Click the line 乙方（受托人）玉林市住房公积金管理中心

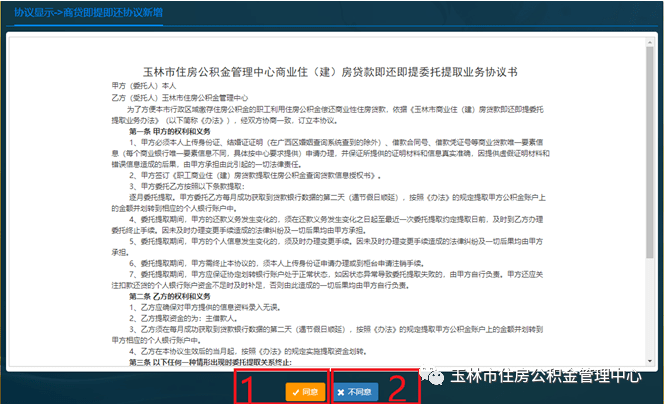pyautogui.click(x=180, y=98)
